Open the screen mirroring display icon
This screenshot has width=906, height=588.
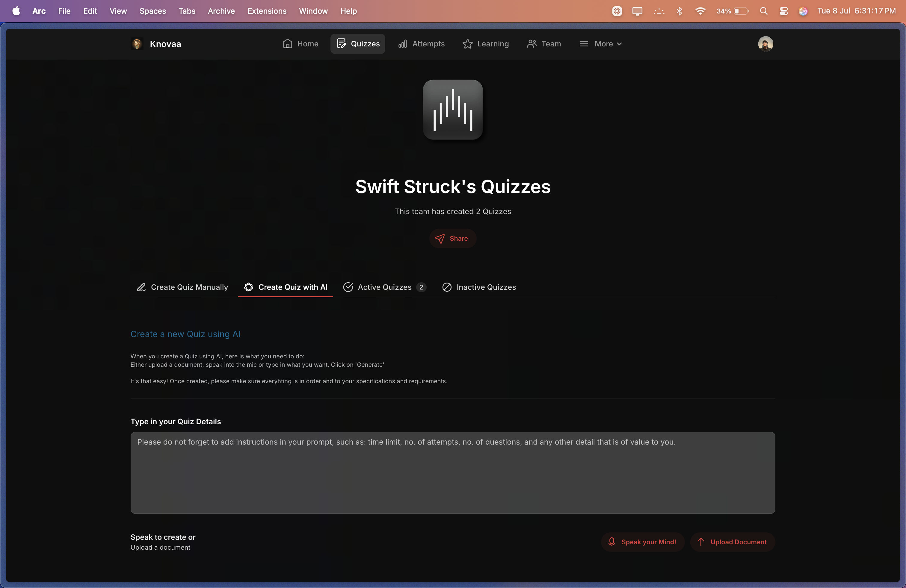pos(637,11)
